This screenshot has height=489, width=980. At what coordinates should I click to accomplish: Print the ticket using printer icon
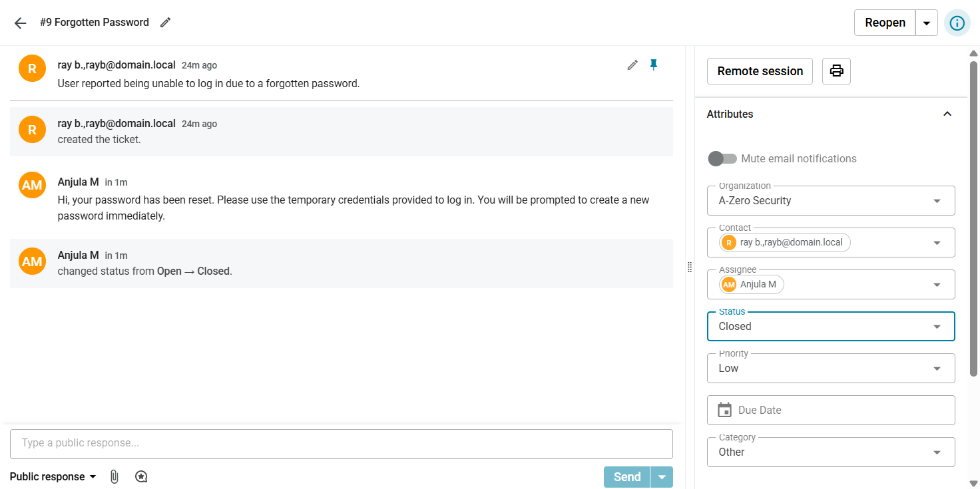click(x=836, y=71)
